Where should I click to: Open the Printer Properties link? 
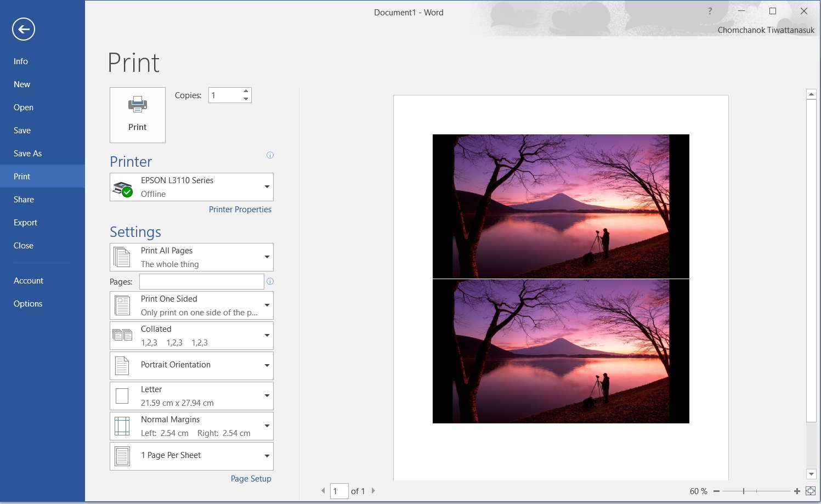pos(240,209)
